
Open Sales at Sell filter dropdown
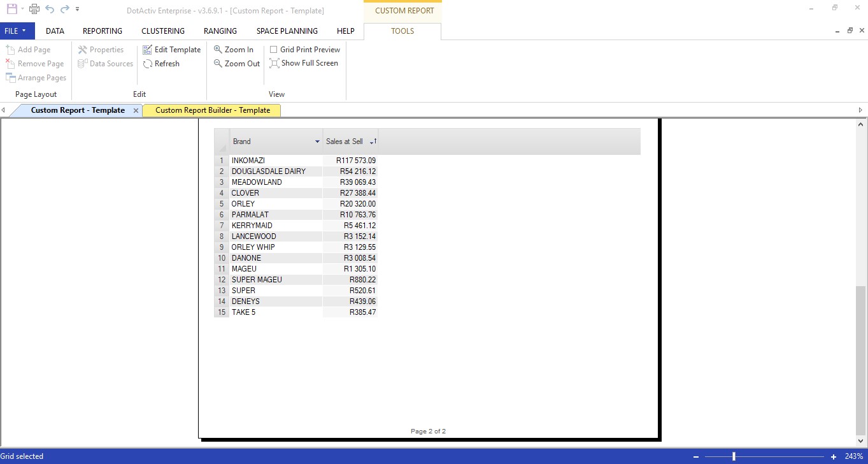coord(371,141)
